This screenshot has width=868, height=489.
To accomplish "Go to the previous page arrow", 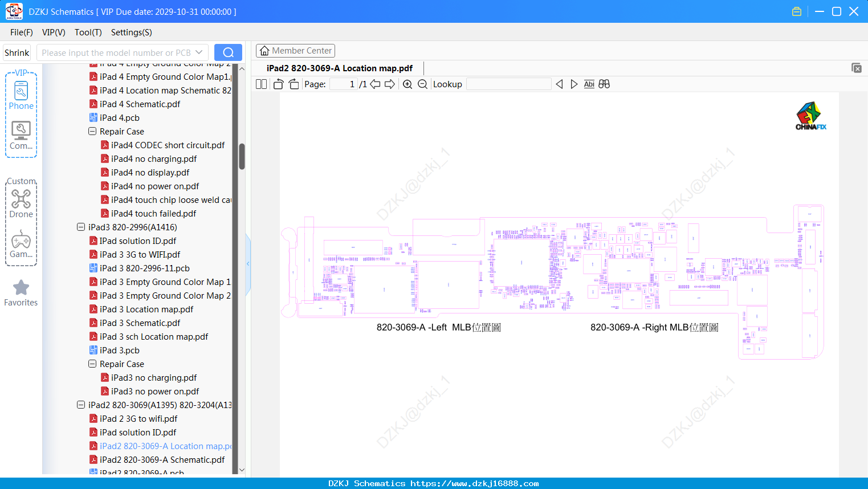I will pyautogui.click(x=375, y=84).
